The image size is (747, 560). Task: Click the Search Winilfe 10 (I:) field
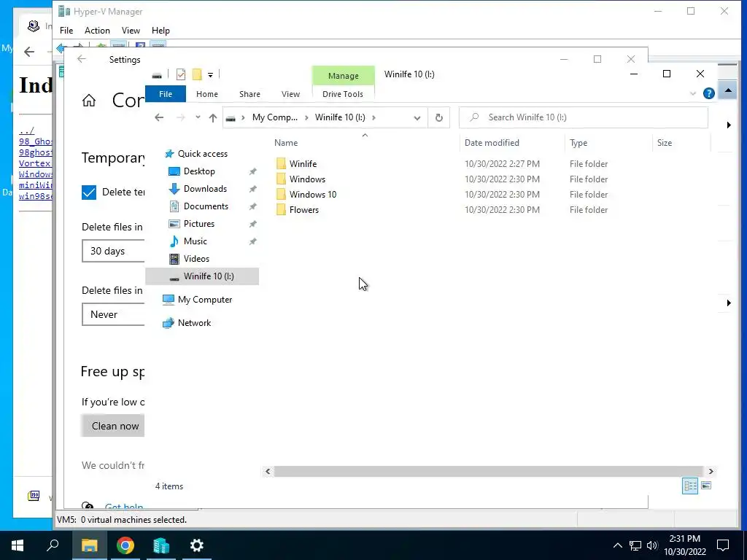583,117
